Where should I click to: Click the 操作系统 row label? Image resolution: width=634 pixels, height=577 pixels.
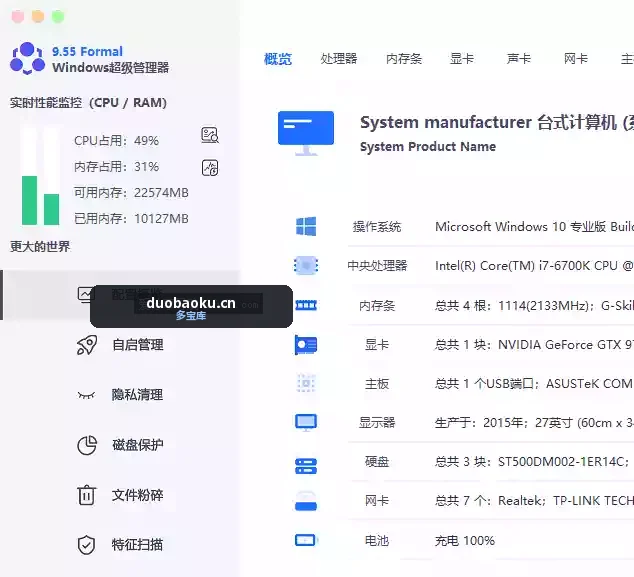377,226
